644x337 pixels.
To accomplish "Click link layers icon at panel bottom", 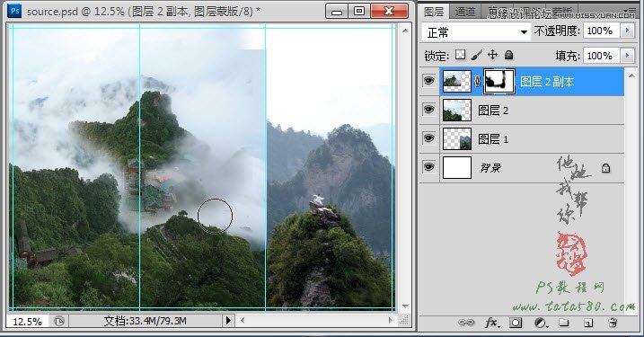I will pos(466,323).
